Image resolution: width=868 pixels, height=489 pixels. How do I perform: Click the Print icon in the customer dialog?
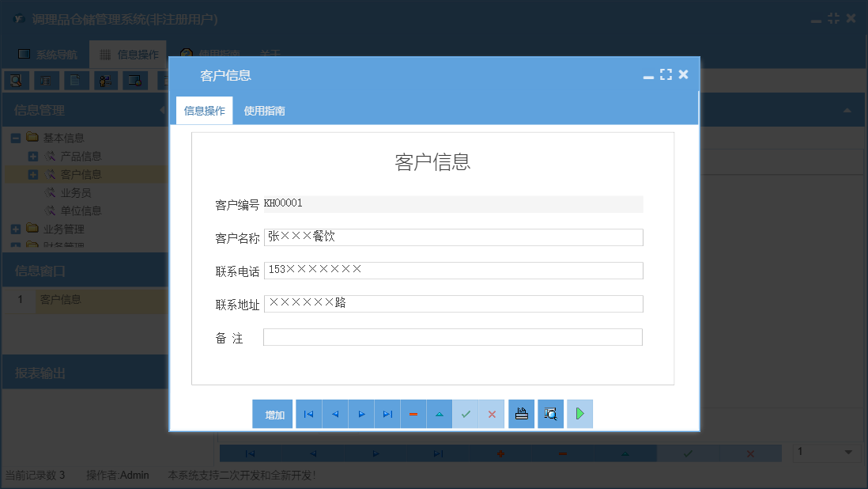(x=521, y=413)
